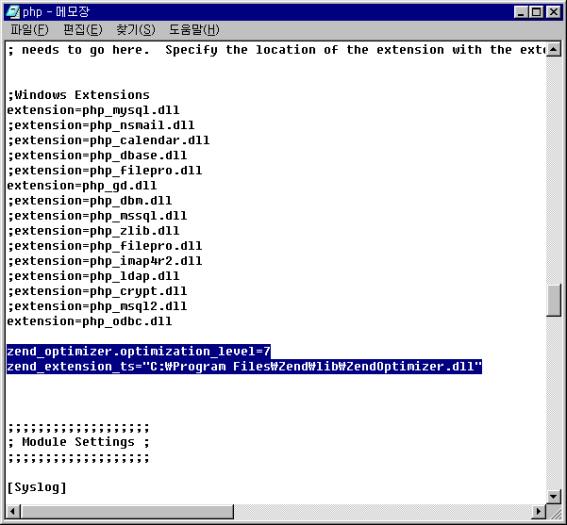Open the 찾기(S) search menu

[136, 30]
